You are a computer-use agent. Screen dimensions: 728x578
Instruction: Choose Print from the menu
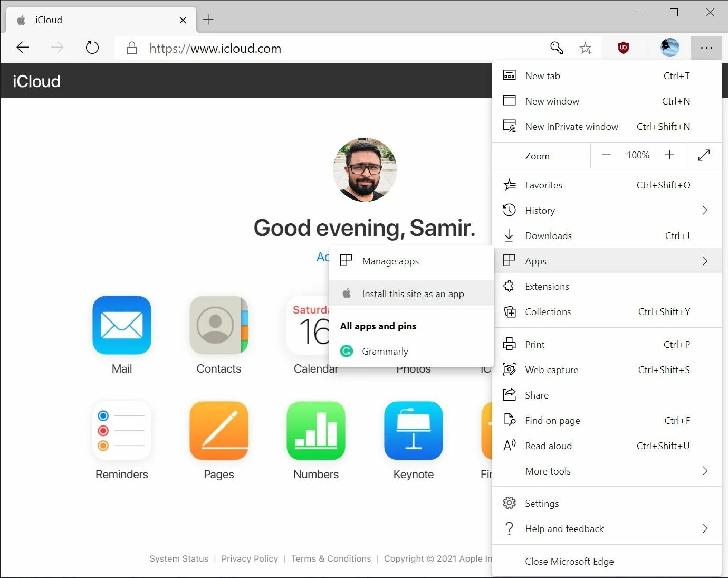tap(607, 345)
